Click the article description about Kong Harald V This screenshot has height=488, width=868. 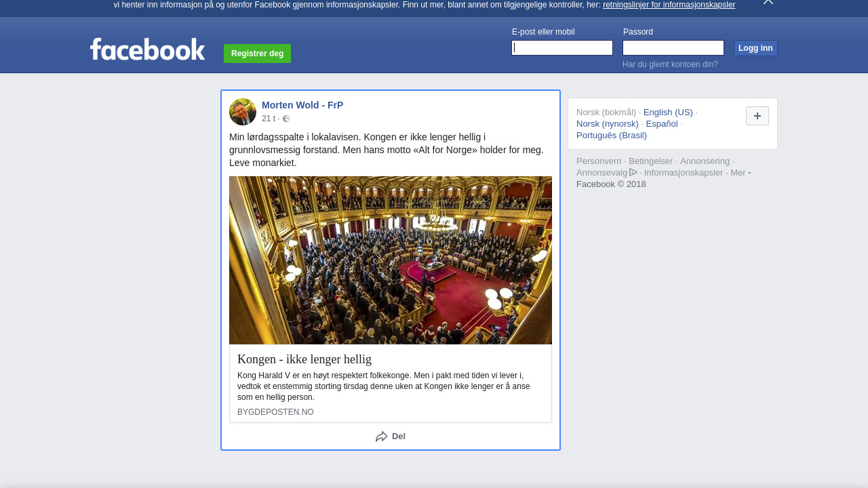click(x=384, y=386)
